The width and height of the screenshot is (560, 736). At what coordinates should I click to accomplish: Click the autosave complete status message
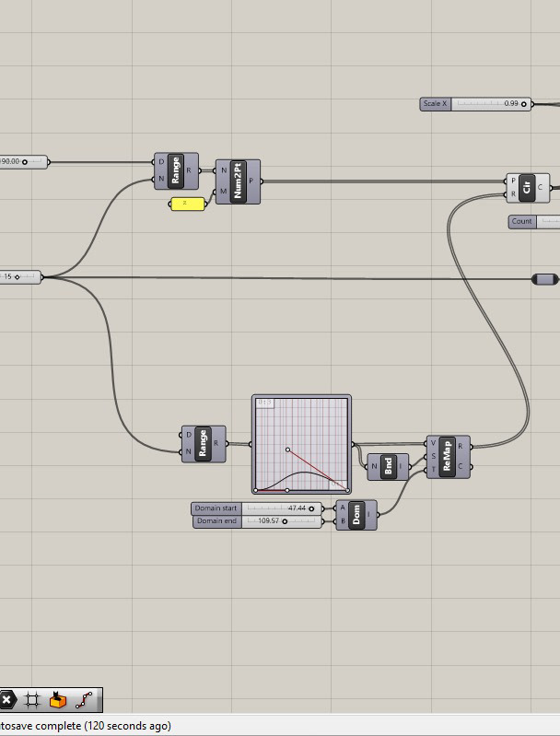click(85, 726)
